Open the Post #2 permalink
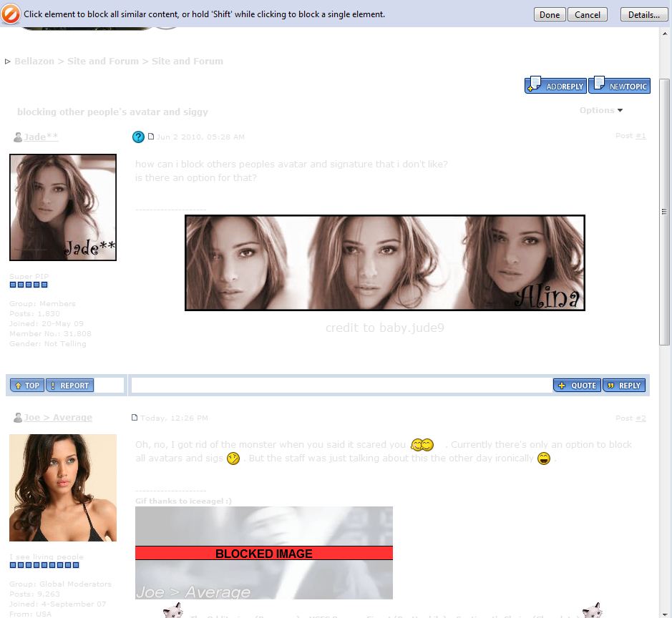This screenshot has width=672, height=618. click(641, 418)
